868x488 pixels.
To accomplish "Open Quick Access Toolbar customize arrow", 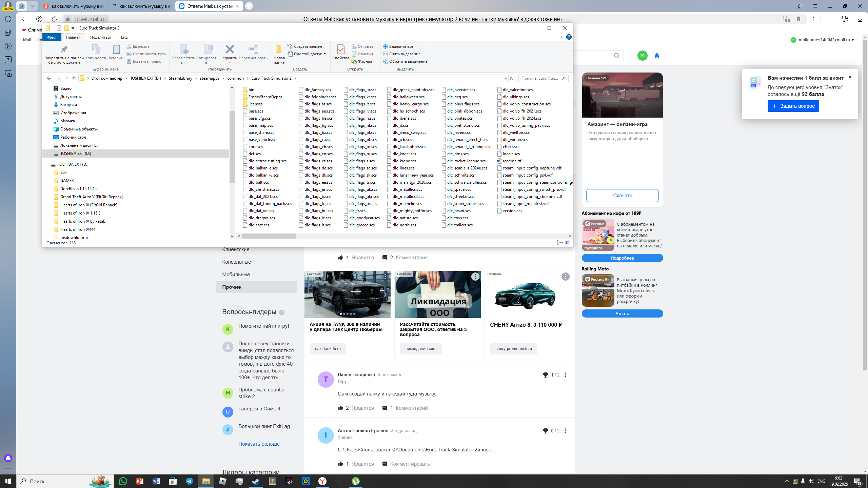I will (x=73, y=28).
